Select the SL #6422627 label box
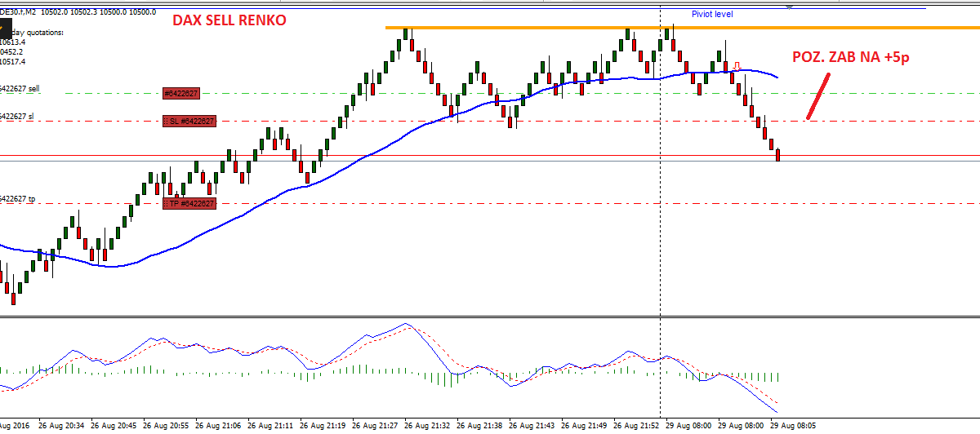Viewport: 980px width, 434px height. 189,122
